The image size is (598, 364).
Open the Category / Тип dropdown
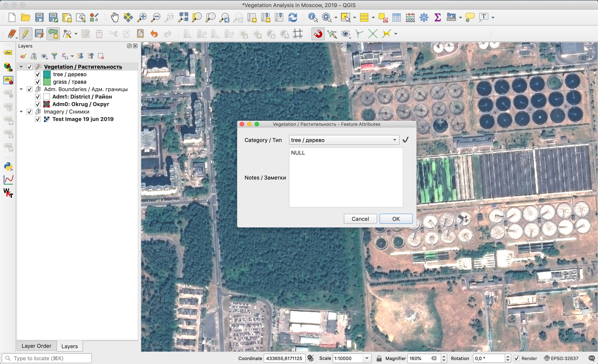[x=344, y=140]
